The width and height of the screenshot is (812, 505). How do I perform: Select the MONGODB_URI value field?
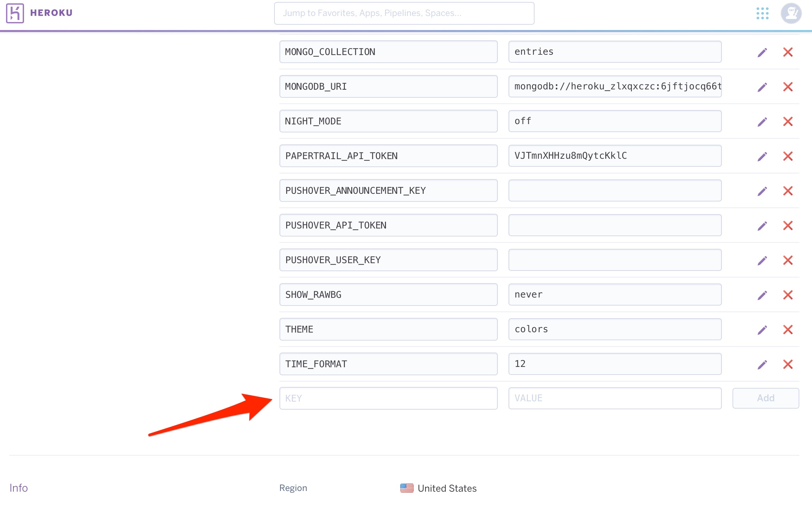click(x=615, y=86)
